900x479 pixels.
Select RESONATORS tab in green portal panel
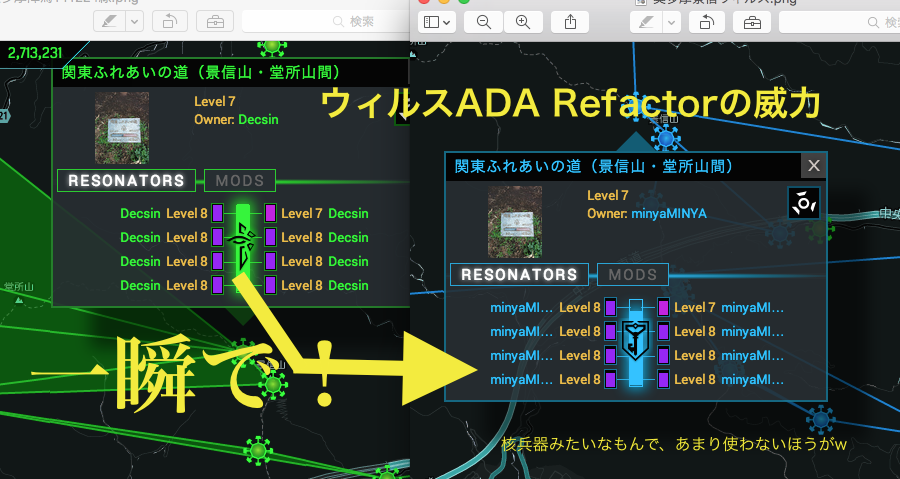126,180
